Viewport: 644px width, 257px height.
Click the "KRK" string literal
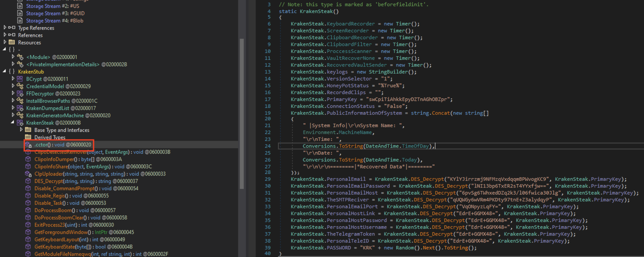click(x=367, y=248)
